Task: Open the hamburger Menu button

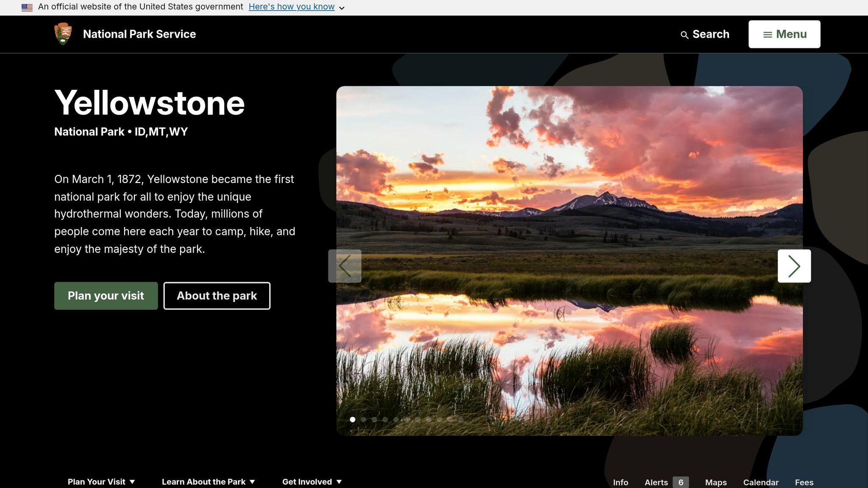Action: pyautogui.click(x=784, y=34)
